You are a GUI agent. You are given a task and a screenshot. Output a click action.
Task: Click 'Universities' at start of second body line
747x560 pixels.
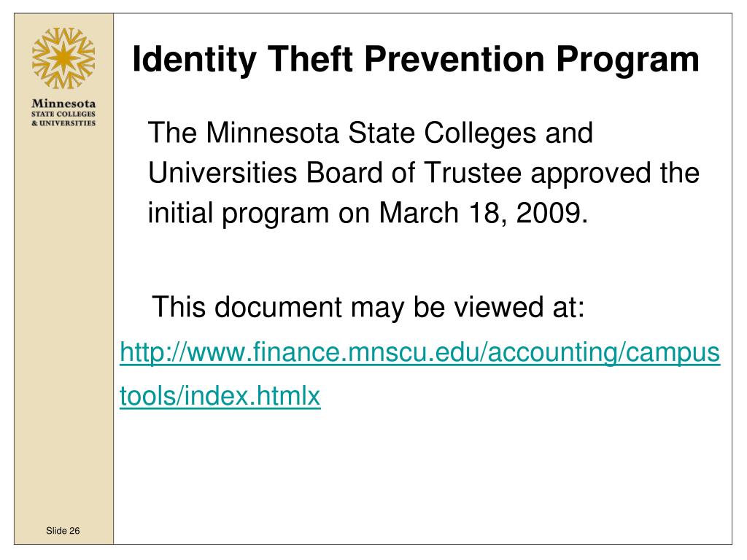tap(222, 172)
